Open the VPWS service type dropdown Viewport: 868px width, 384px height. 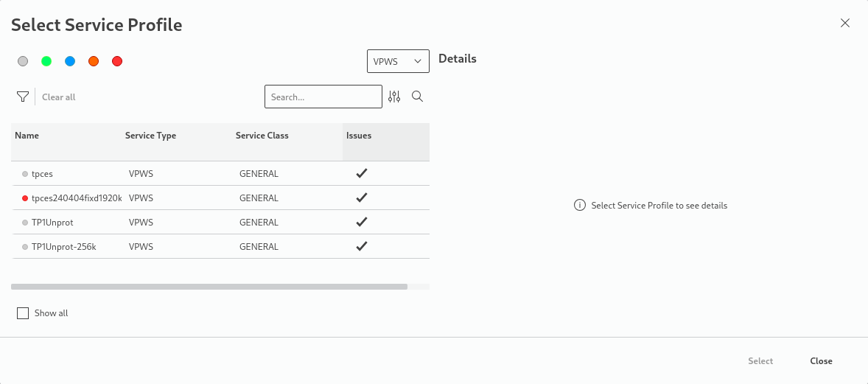coord(398,61)
